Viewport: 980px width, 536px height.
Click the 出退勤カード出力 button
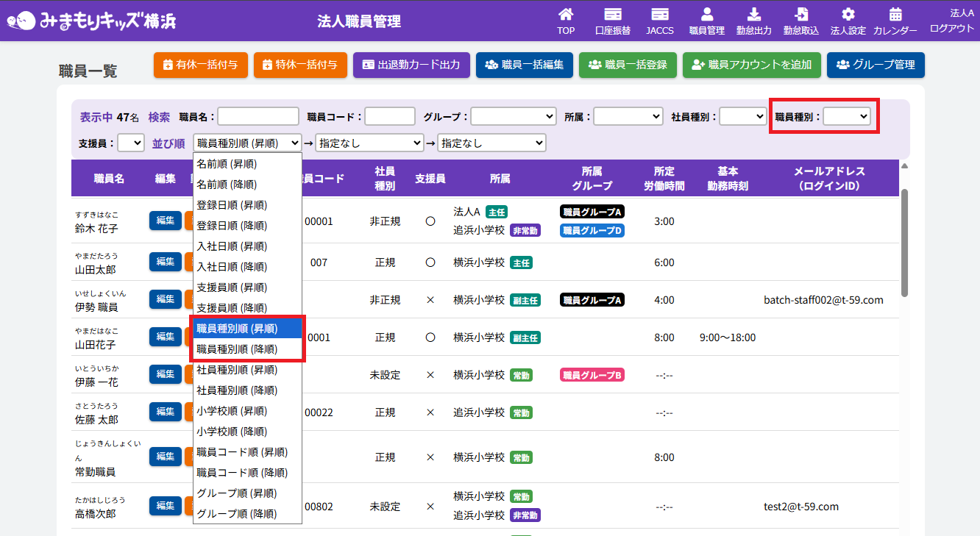(411, 65)
